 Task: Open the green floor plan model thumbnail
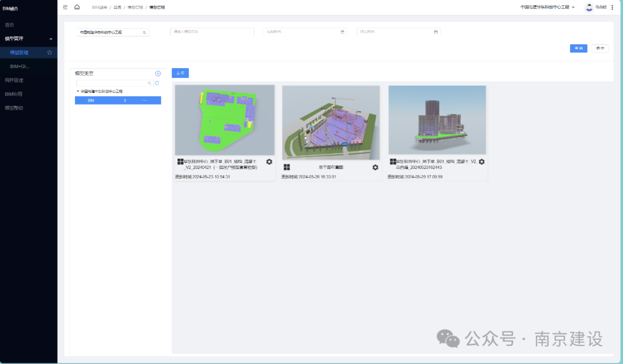click(x=225, y=120)
